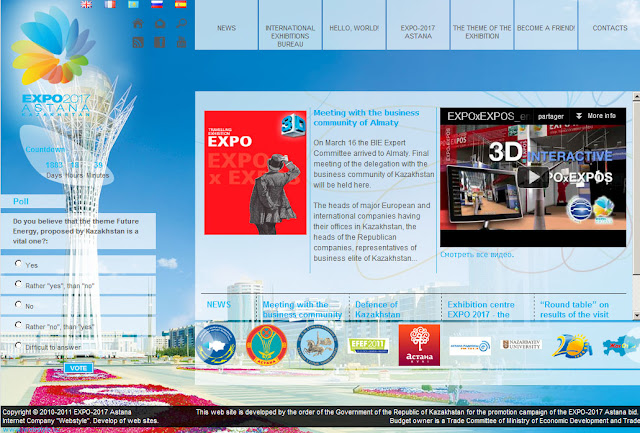Open the RSS feed icon
The height and width of the screenshot is (433, 640).
click(x=138, y=42)
